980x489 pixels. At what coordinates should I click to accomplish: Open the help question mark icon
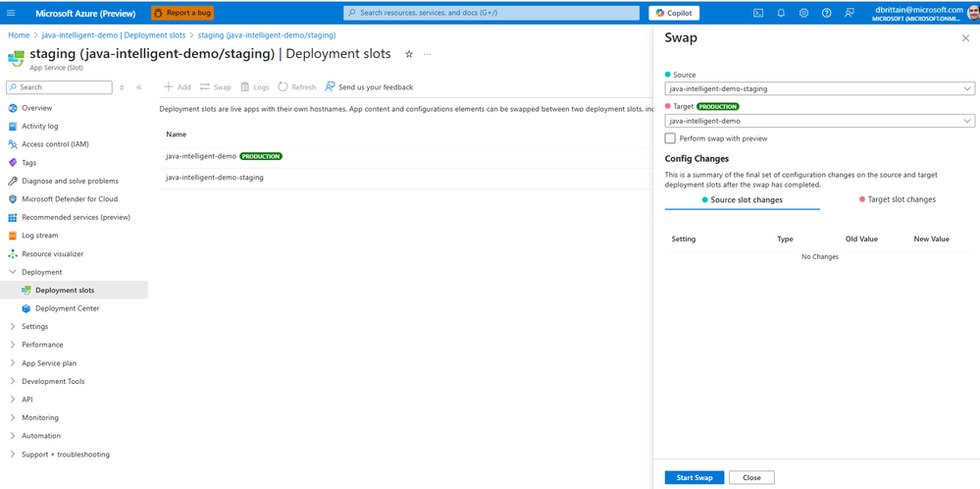(826, 13)
